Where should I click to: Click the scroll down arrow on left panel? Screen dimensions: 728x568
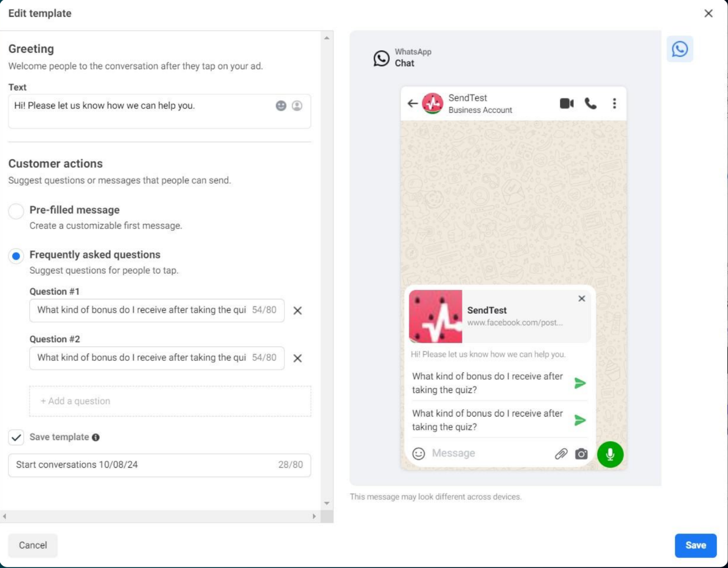tap(327, 504)
